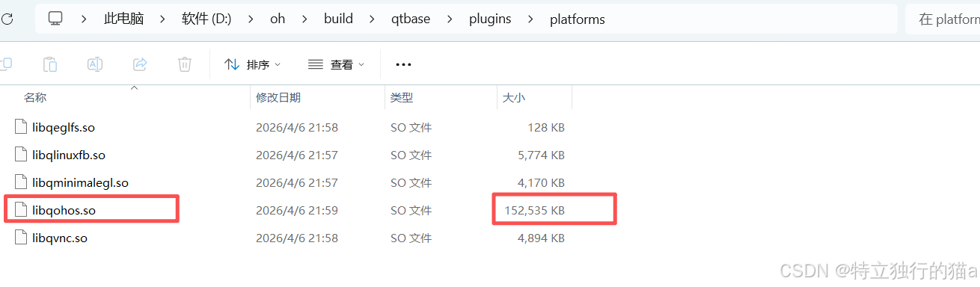Focus the search box for platforms folder
The width and height of the screenshot is (980, 287).
(943, 19)
